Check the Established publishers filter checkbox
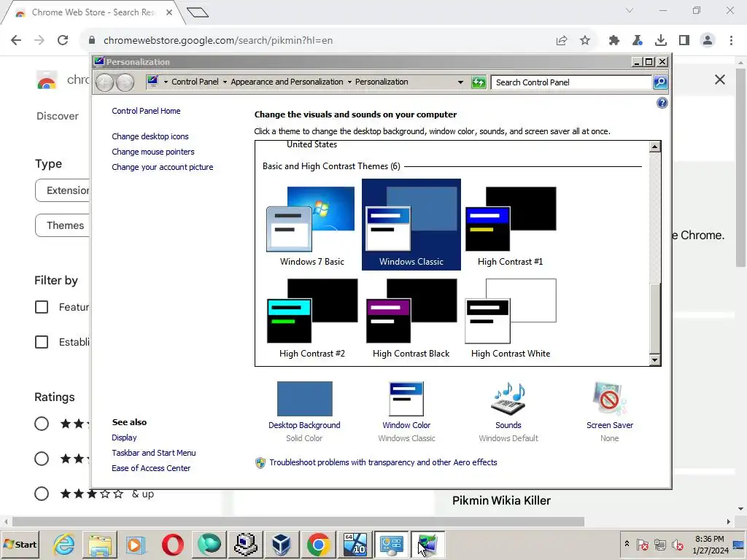Image resolution: width=747 pixels, height=560 pixels. click(x=42, y=342)
